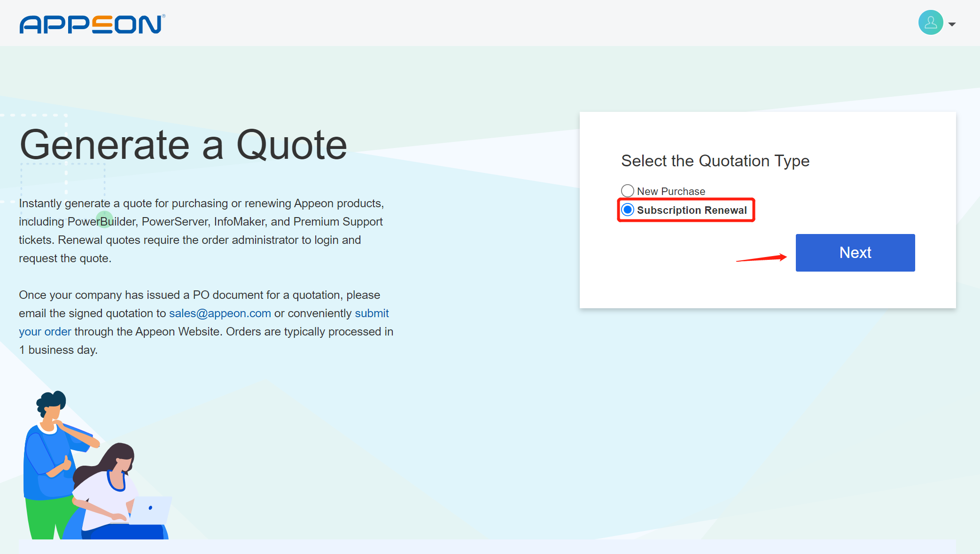Select the Subscription Renewal radio button
Screen dimensions: 980x554
(628, 210)
